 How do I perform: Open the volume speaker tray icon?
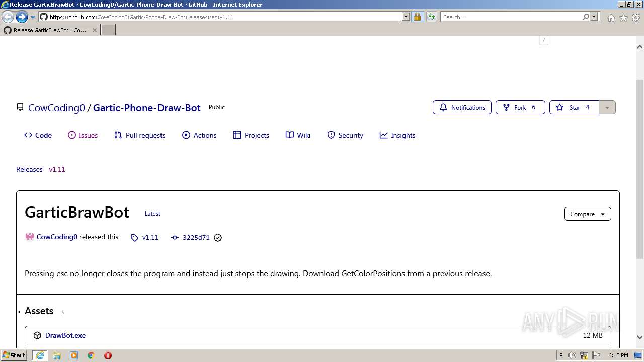[572, 355]
